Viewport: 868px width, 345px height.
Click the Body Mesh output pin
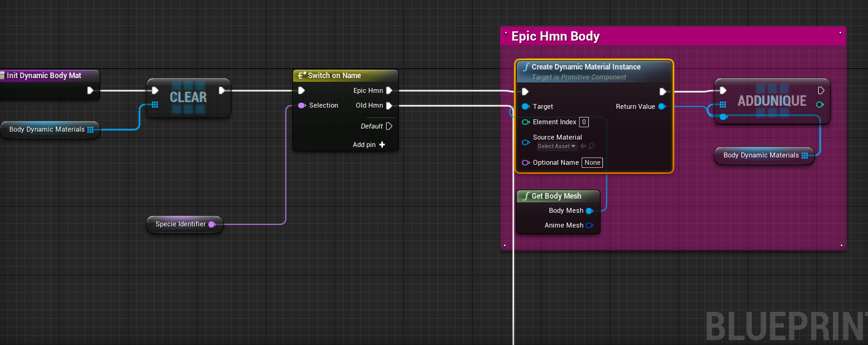coord(589,210)
